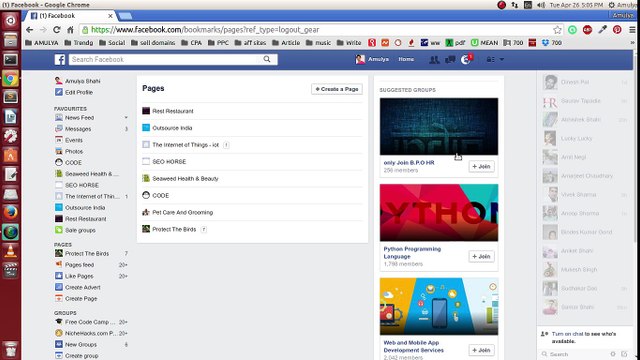This screenshot has width=640, height=360.
Task: Open the Notifications globe icon
Action: tap(466, 60)
